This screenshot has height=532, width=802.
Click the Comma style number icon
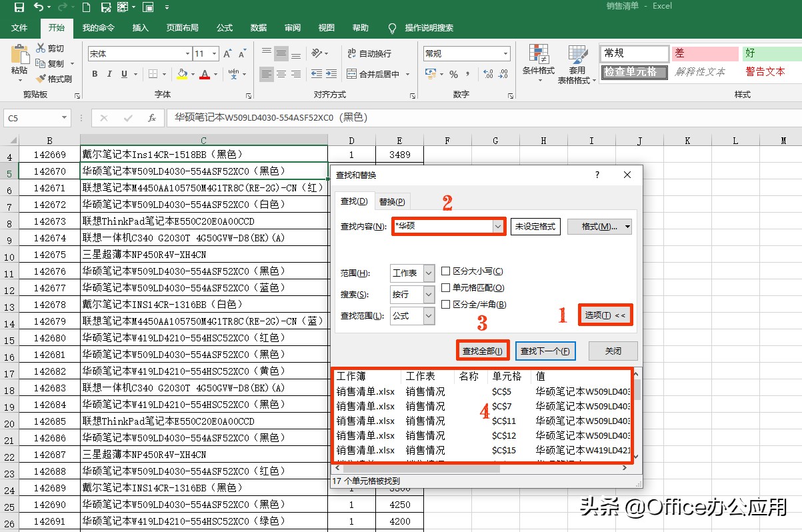click(x=469, y=74)
